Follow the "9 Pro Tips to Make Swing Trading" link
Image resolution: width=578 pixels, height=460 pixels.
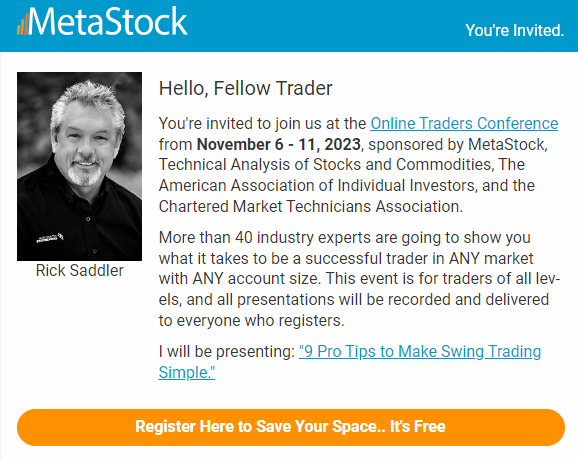point(420,352)
